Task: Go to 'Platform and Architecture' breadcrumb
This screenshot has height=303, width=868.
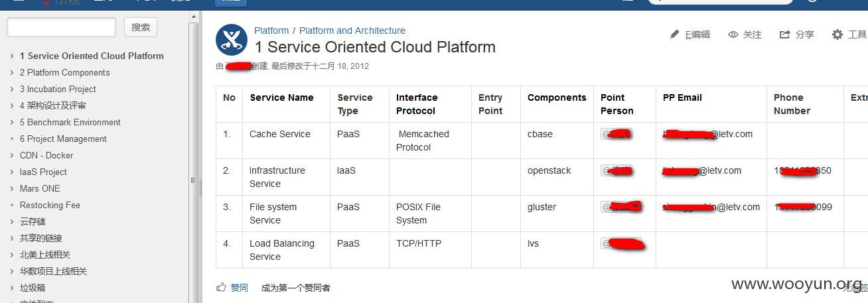Action: (352, 30)
